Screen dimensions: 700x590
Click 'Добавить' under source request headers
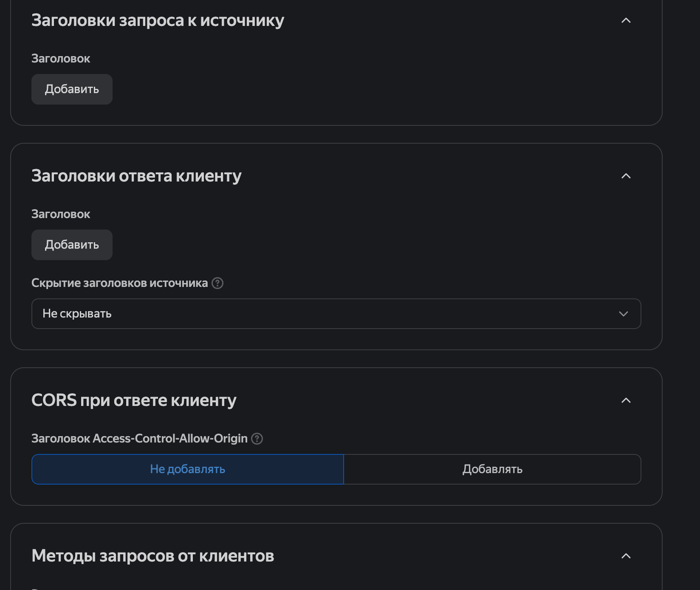pos(72,89)
